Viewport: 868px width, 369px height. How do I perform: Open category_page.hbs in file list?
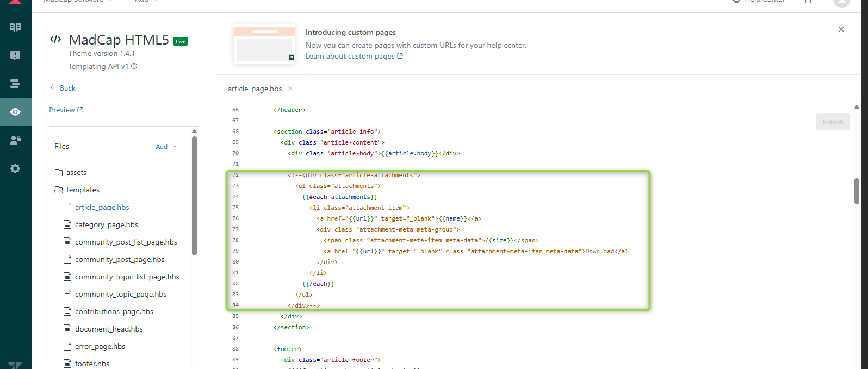point(106,225)
